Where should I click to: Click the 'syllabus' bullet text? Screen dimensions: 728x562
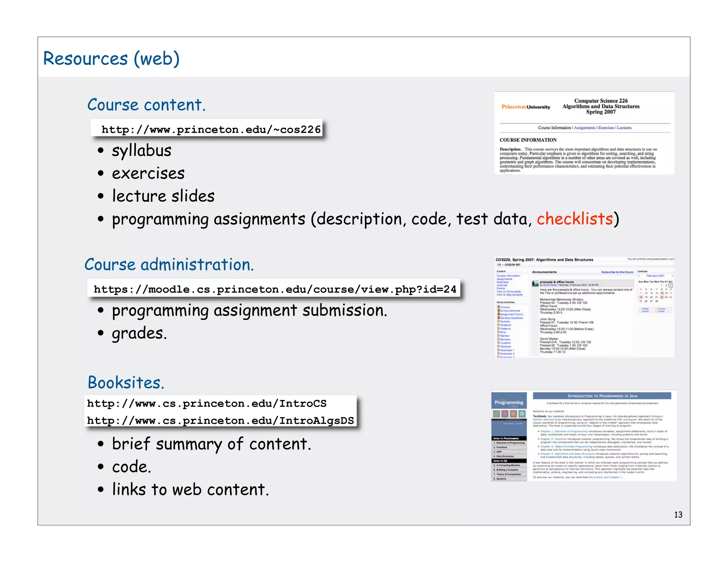pos(141,151)
